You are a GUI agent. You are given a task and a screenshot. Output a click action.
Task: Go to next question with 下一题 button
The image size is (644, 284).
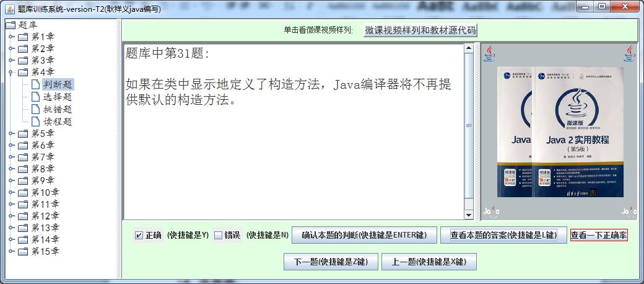[331, 262]
